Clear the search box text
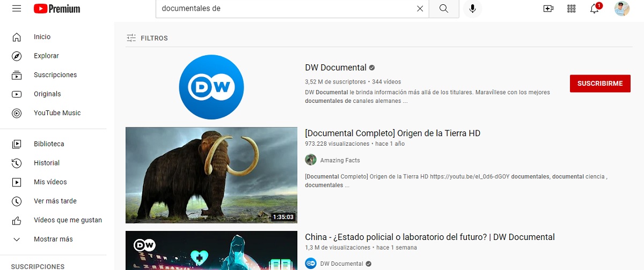644x270 pixels. pyautogui.click(x=420, y=9)
